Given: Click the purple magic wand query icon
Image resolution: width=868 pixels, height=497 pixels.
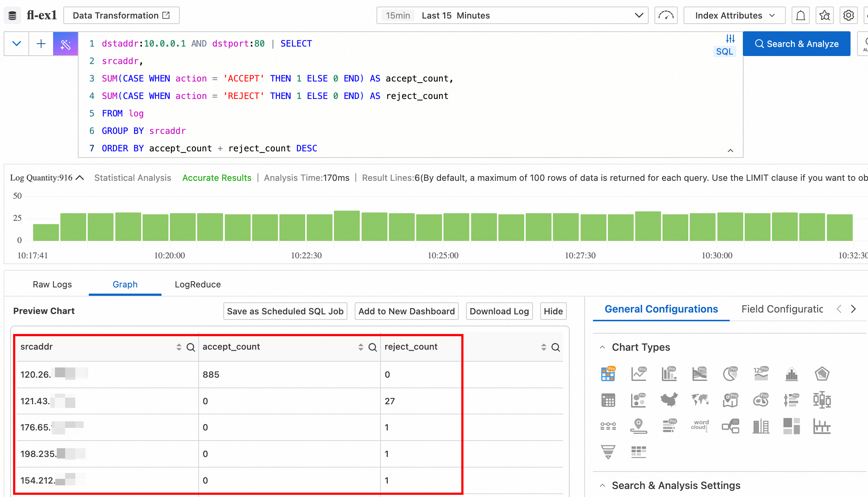Looking at the screenshot, I should 65,44.
